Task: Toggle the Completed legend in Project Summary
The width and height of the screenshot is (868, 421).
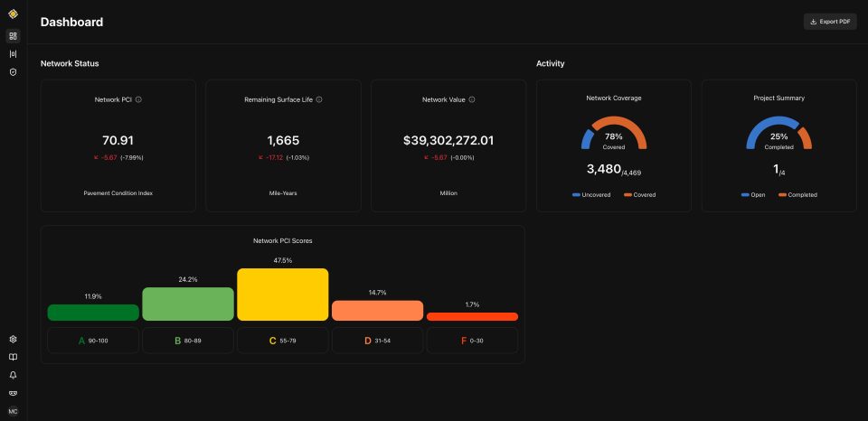Action: [797, 194]
